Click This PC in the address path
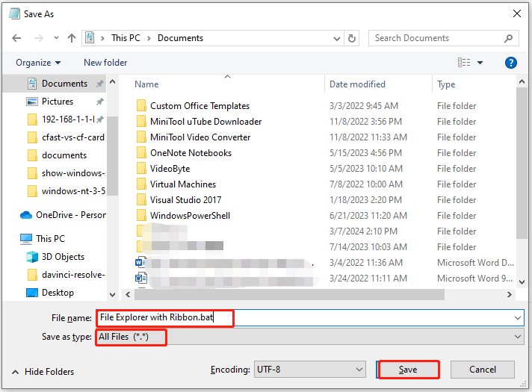This screenshot has height=392, width=532. 126,38
